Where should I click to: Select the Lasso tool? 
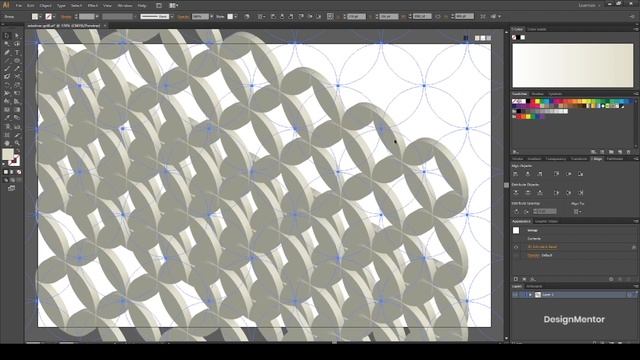click(17, 44)
